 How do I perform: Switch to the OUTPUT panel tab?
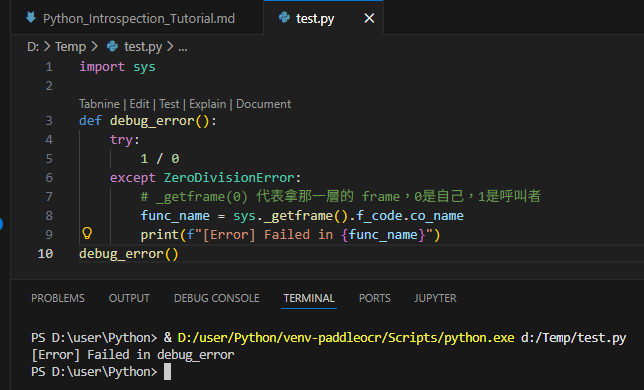pos(129,298)
